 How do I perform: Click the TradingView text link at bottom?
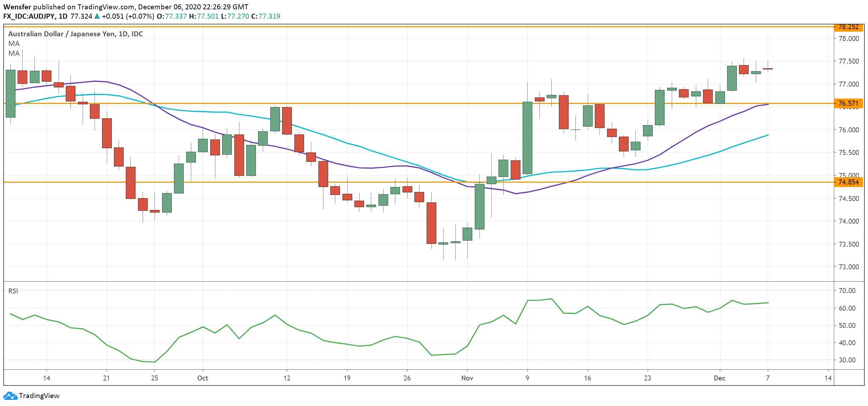click(x=39, y=396)
